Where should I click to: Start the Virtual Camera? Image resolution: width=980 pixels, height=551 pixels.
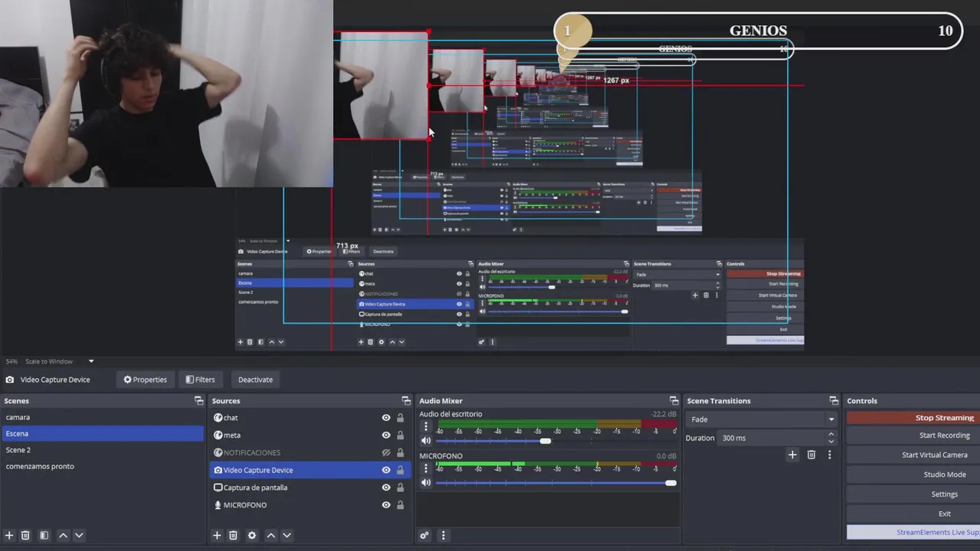click(913, 455)
